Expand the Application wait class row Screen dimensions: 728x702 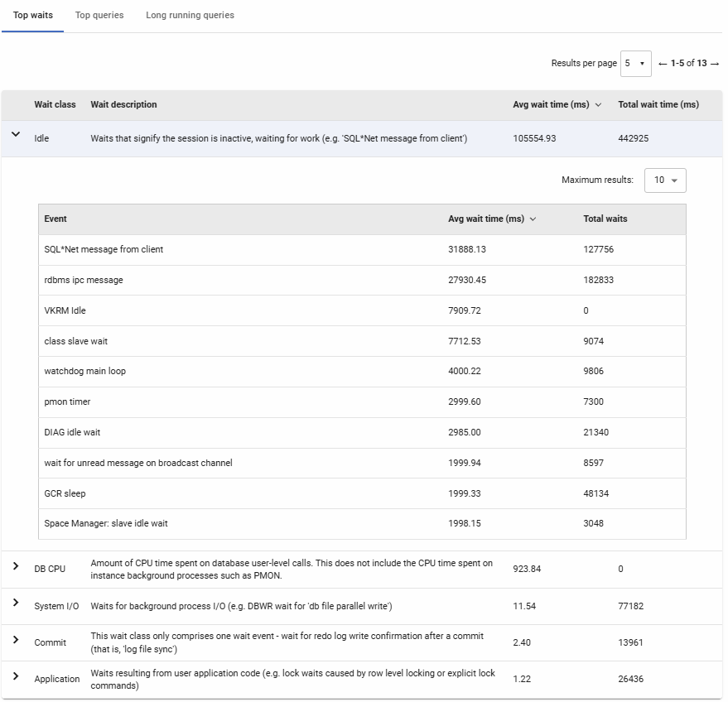tap(16, 676)
